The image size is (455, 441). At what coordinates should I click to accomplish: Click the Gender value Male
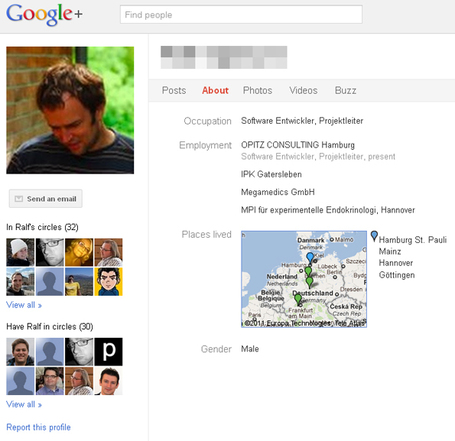(250, 349)
